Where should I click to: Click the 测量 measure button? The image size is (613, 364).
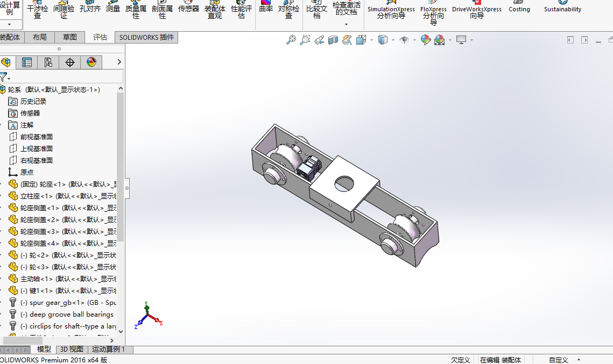pyautogui.click(x=113, y=9)
